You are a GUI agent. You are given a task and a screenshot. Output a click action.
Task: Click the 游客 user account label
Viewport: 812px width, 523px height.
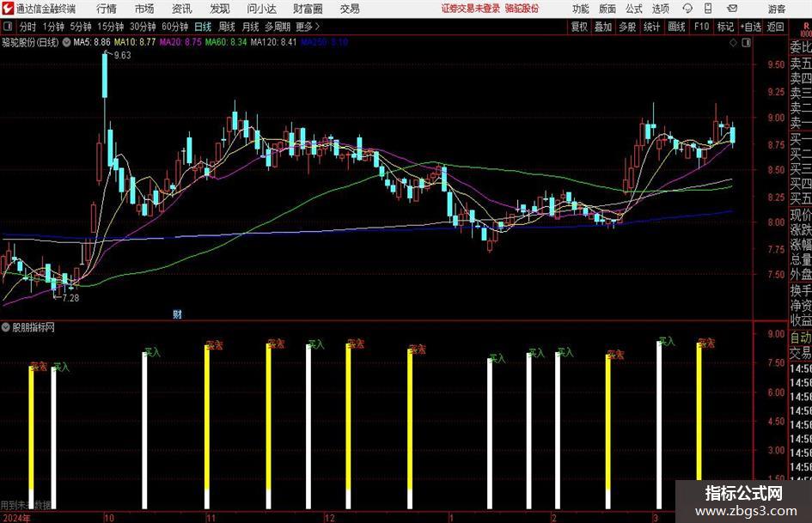[x=777, y=9]
